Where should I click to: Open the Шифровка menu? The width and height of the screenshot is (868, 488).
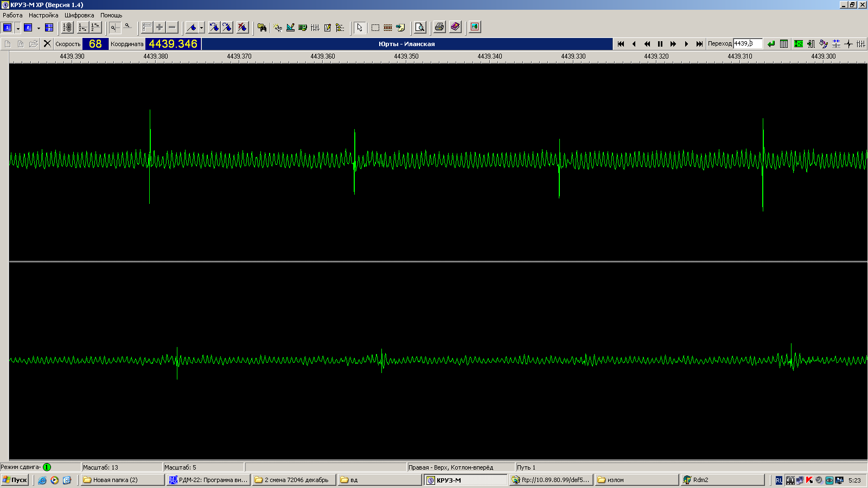(79, 15)
